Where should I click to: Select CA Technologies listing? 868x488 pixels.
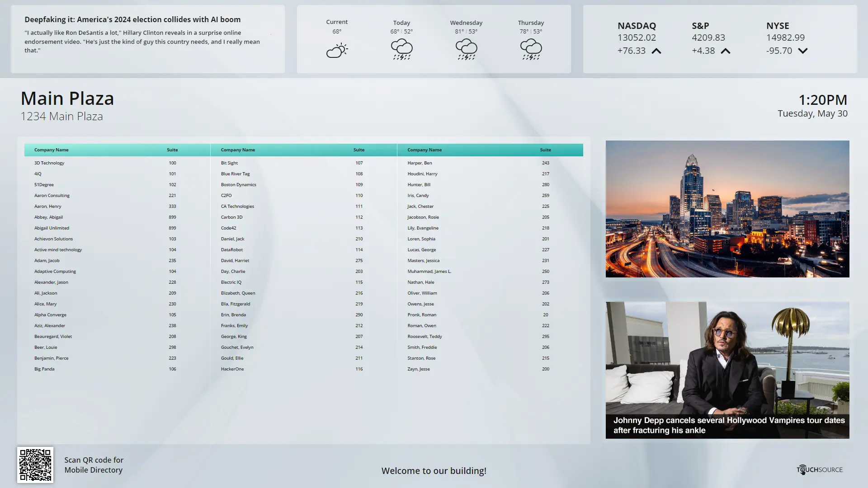click(x=304, y=206)
